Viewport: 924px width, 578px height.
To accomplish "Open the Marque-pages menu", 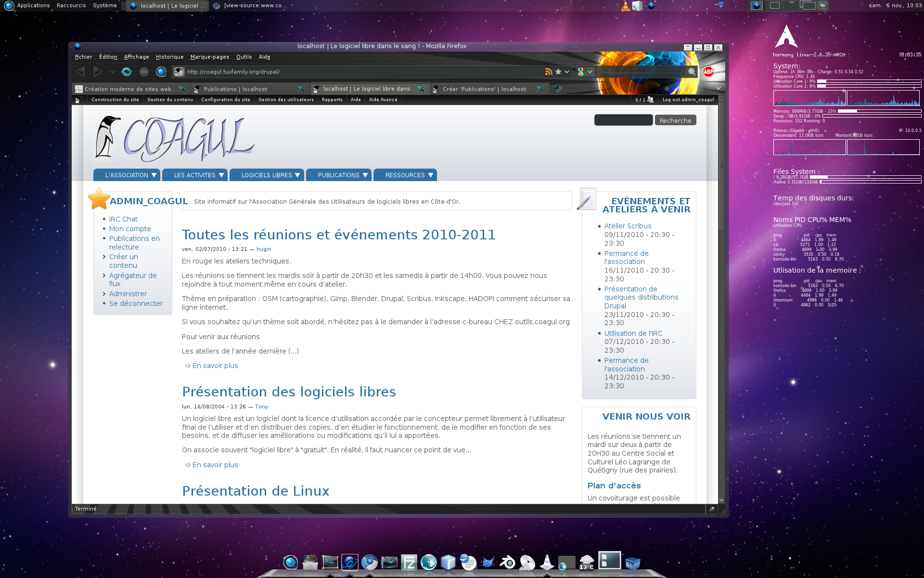I will point(209,57).
